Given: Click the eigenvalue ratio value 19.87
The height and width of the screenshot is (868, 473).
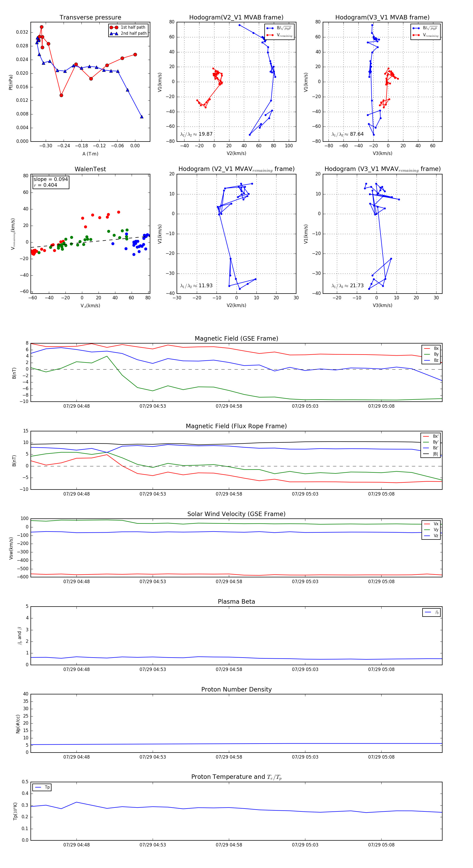Looking at the screenshot, I should coord(205,134).
